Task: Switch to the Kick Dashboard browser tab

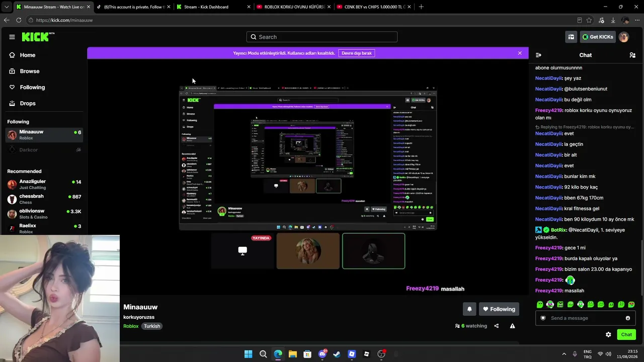Action: click(x=213, y=7)
